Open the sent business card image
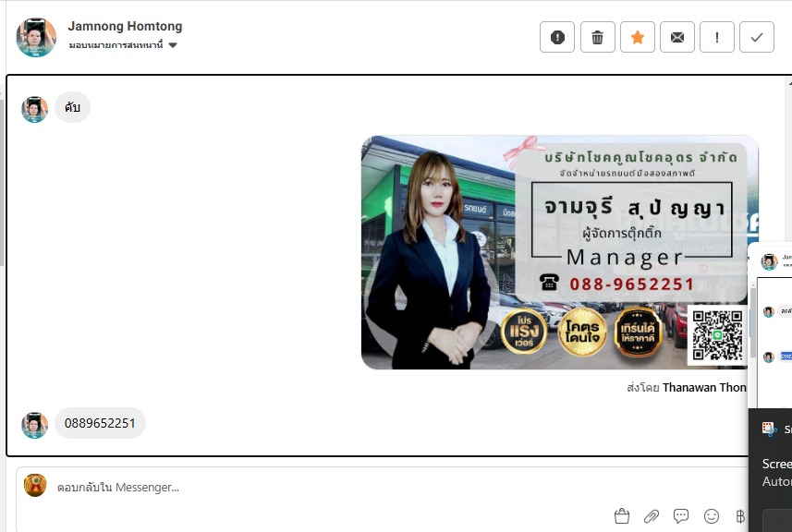 (560, 252)
